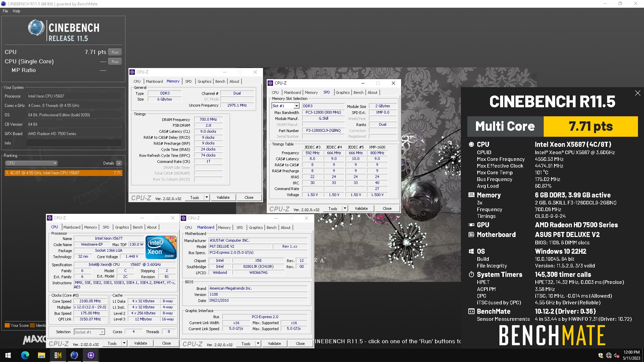Click Close in SPD CPU-Z window

pyautogui.click(x=387, y=208)
